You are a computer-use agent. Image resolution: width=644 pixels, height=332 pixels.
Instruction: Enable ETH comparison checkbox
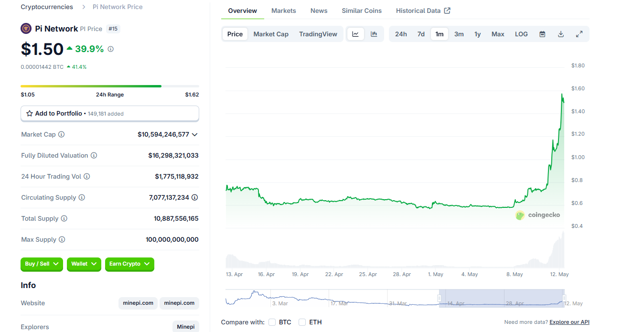tap(302, 322)
